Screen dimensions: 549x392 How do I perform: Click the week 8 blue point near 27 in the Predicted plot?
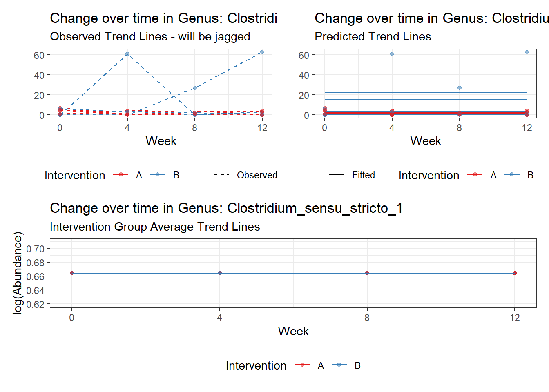460,88
